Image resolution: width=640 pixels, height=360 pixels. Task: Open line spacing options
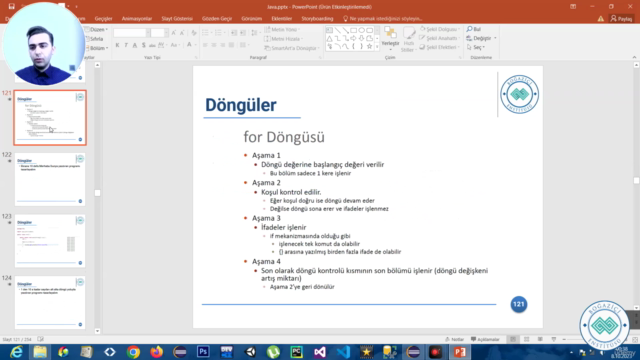[x=255, y=33]
